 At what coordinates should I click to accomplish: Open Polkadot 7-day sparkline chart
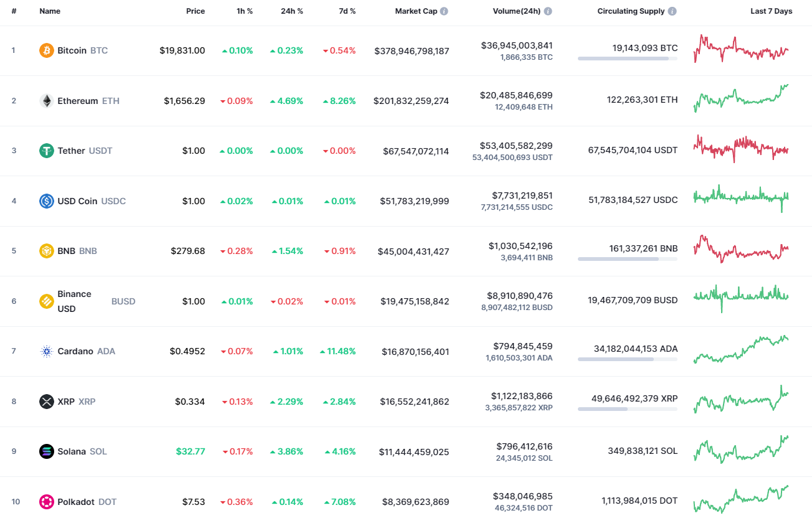pos(741,499)
